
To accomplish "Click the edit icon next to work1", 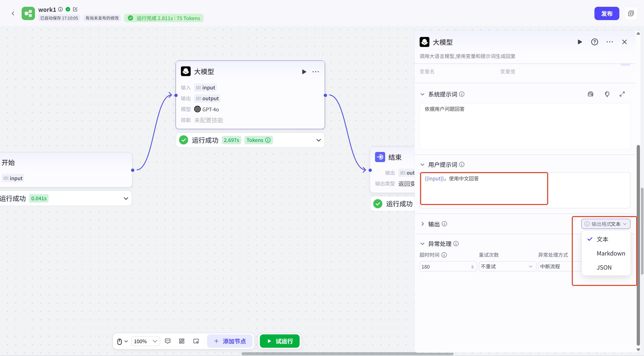I will click(x=75, y=9).
